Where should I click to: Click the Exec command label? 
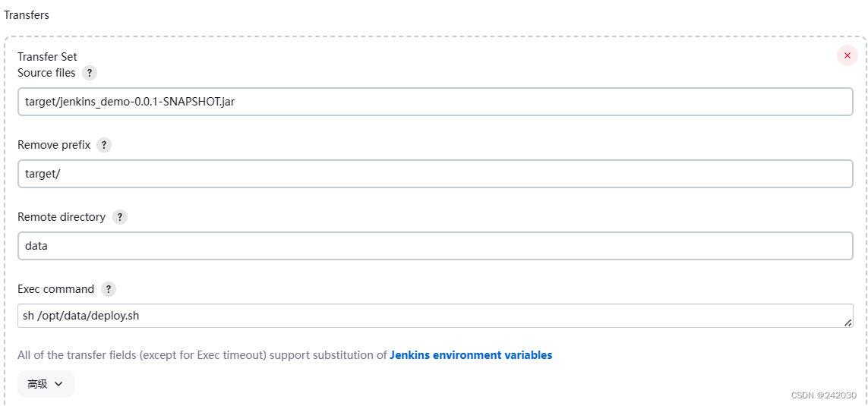[x=55, y=289]
